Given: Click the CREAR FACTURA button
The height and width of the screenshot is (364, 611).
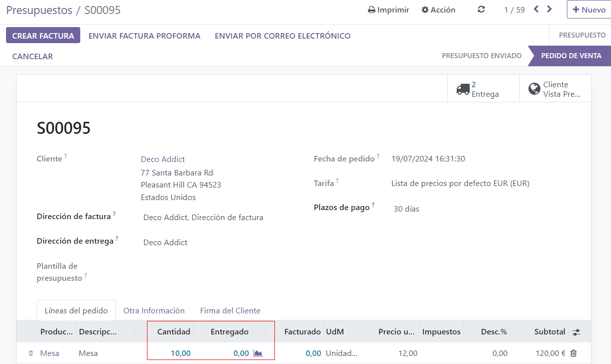Looking at the screenshot, I should click(x=43, y=35).
